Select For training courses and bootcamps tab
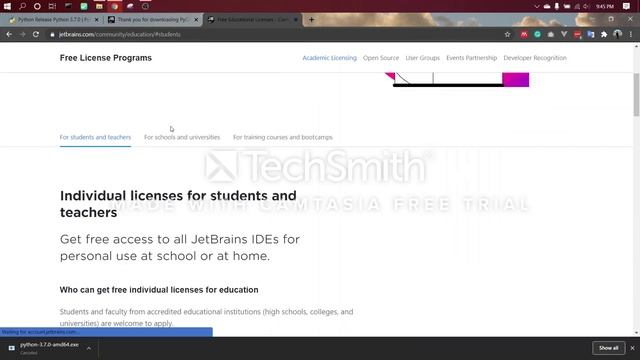The height and width of the screenshot is (360, 640). (x=283, y=137)
